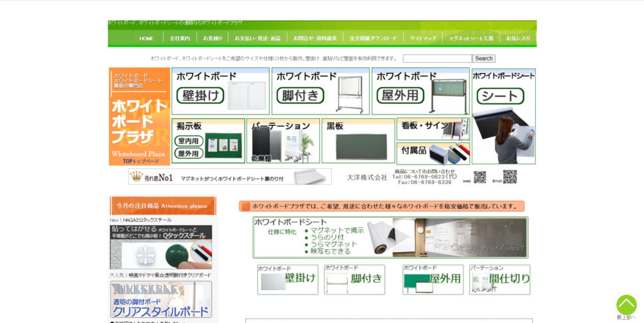Open お支払い・発送・返品 menu item
This screenshot has height=323, width=644.
pos(257,38)
